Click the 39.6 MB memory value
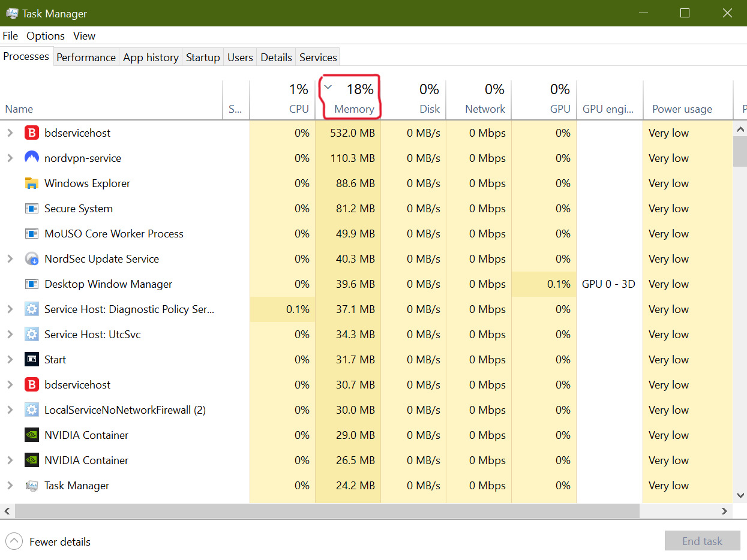747x560 pixels. point(355,284)
